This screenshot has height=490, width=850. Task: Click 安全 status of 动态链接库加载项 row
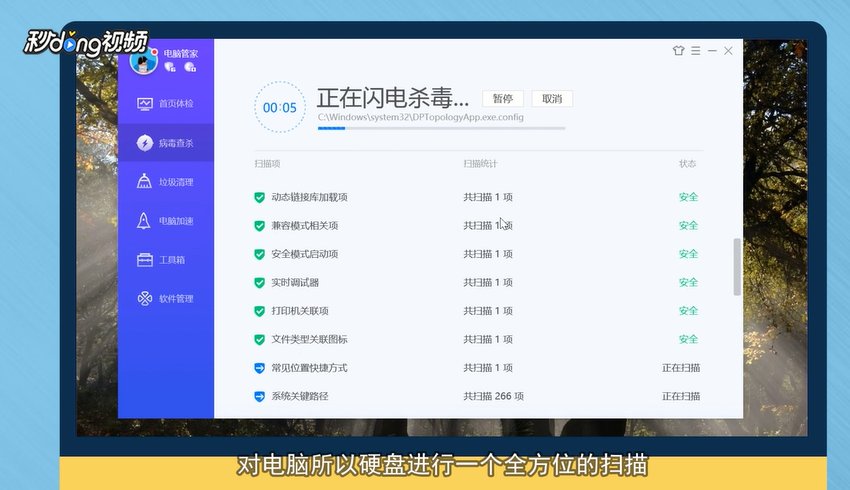(x=688, y=197)
